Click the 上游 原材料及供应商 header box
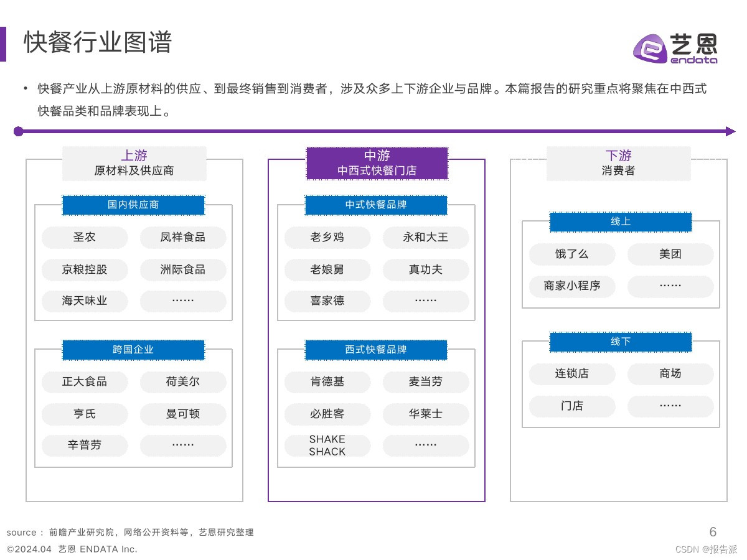747x560 pixels. [x=134, y=164]
